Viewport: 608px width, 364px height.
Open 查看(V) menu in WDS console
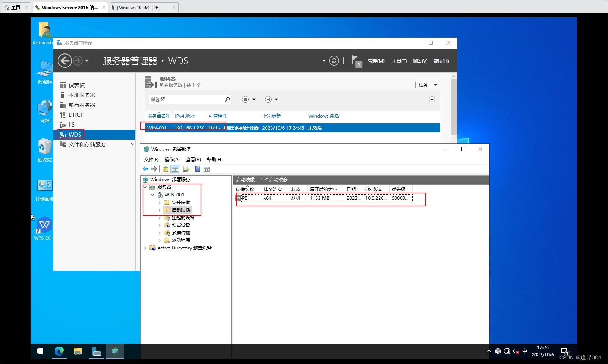(x=193, y=160)
